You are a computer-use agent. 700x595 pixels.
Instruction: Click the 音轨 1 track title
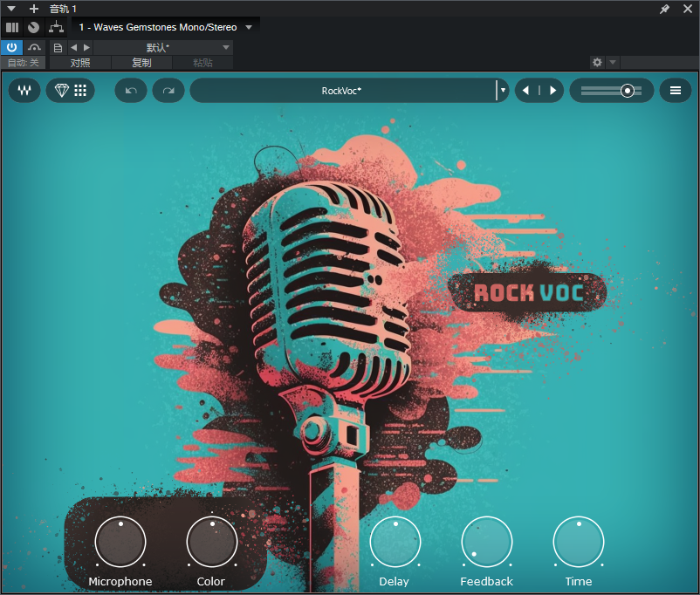point(63,9)
